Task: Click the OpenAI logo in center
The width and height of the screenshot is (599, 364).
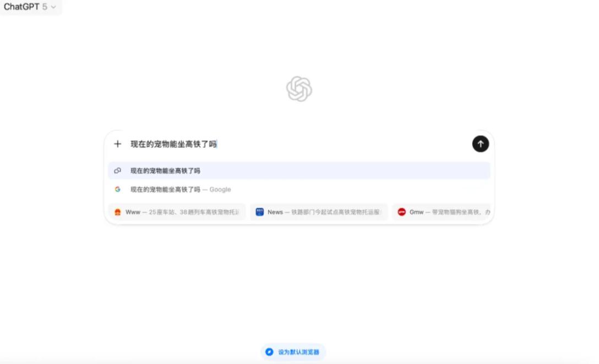Action: tap(299, 89)
